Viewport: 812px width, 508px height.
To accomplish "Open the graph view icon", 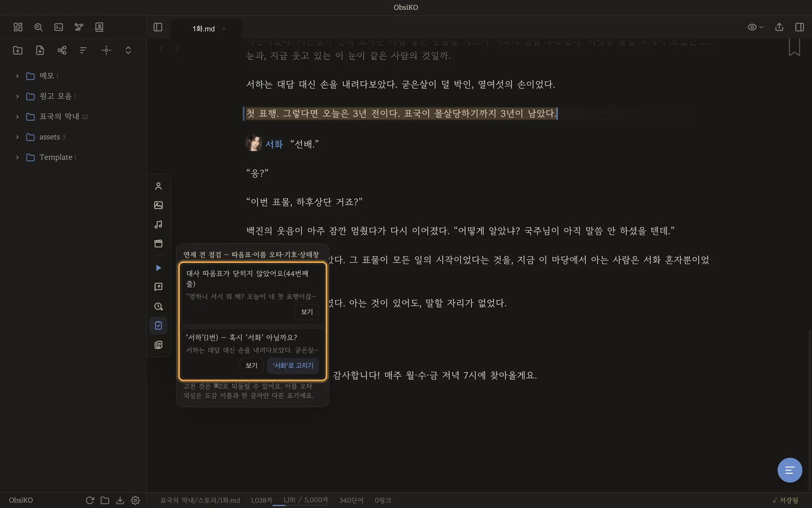I will tap(79, 27).
